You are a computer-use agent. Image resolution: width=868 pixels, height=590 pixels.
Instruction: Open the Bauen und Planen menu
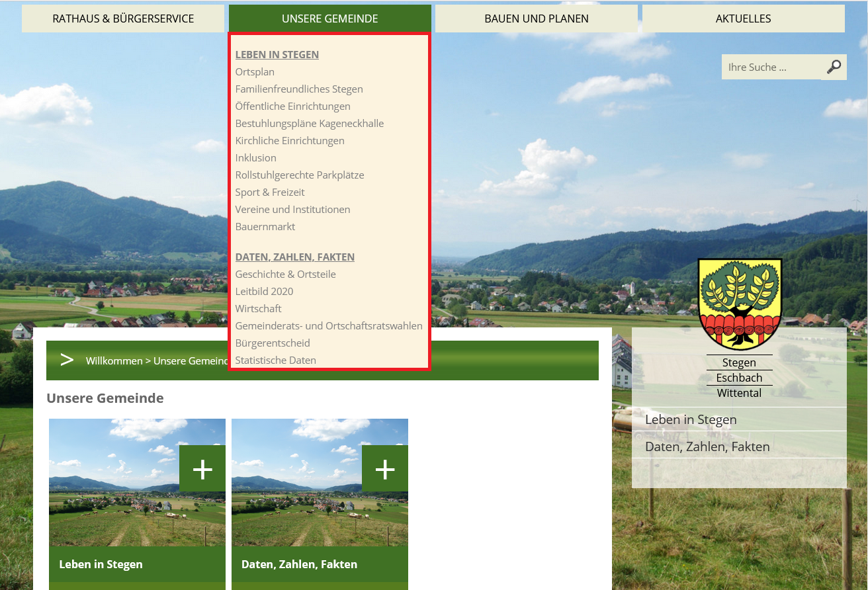(536, 19)
